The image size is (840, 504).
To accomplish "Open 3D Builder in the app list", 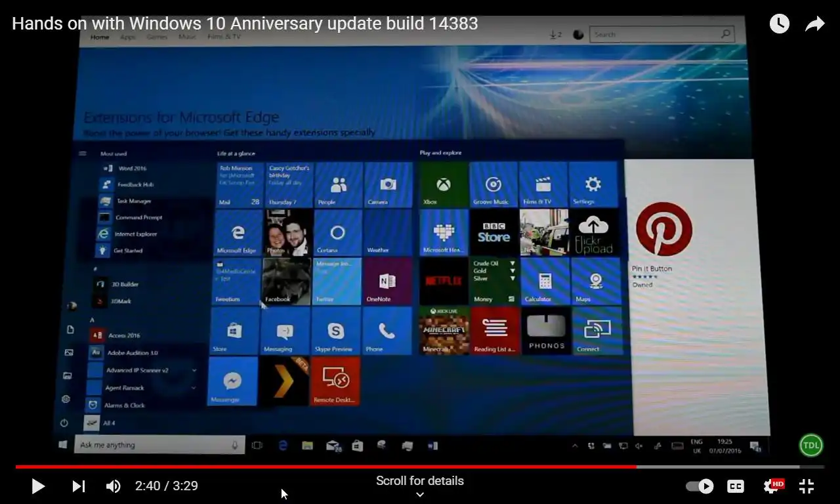I will pyautogui.click(x=125, y=284).
